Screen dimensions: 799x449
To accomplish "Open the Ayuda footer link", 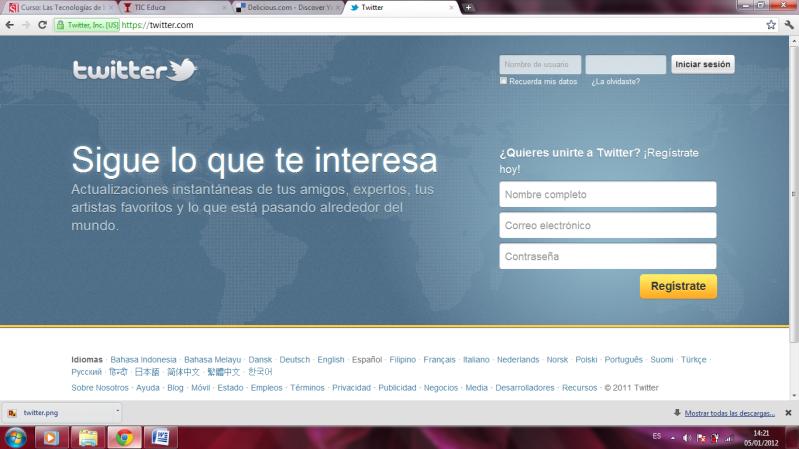I will (148, 387).
